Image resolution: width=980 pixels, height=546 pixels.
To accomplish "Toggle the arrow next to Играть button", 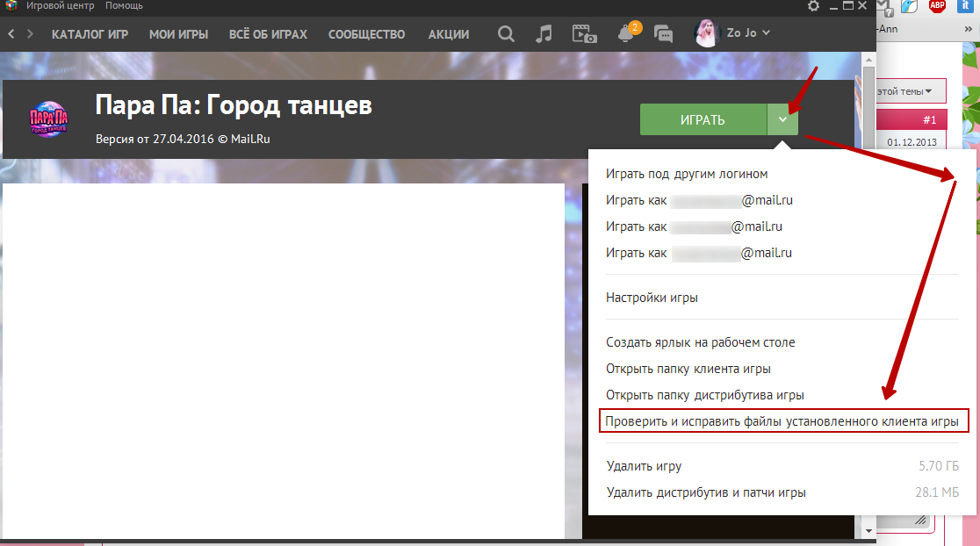I will pos(782,119).
